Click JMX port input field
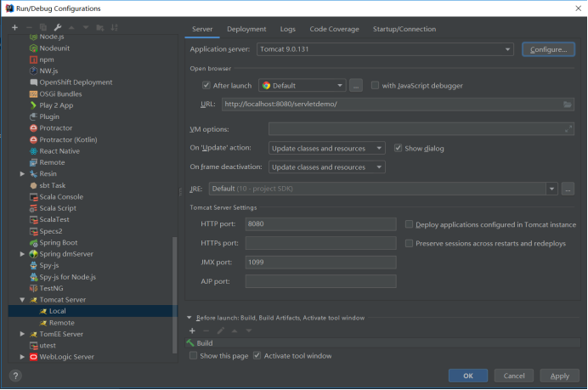This screenshot has width=588, height=390. point(320,263)
